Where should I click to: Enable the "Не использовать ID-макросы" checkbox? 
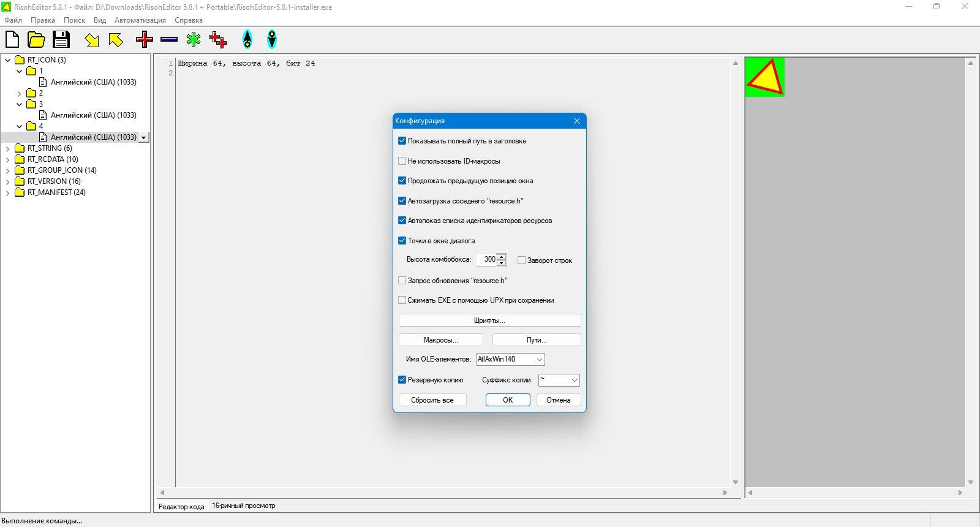[x=402, y=161]
